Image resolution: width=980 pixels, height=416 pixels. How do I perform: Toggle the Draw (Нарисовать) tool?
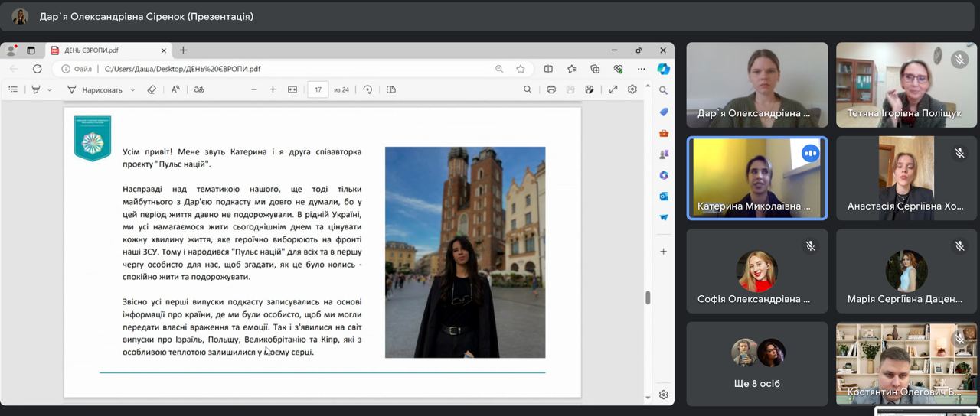tap(95, 89)
